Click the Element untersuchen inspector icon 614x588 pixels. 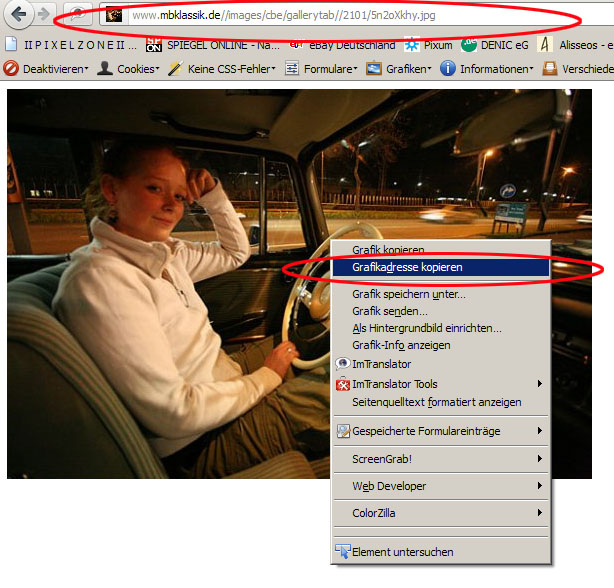pos(343,552)
